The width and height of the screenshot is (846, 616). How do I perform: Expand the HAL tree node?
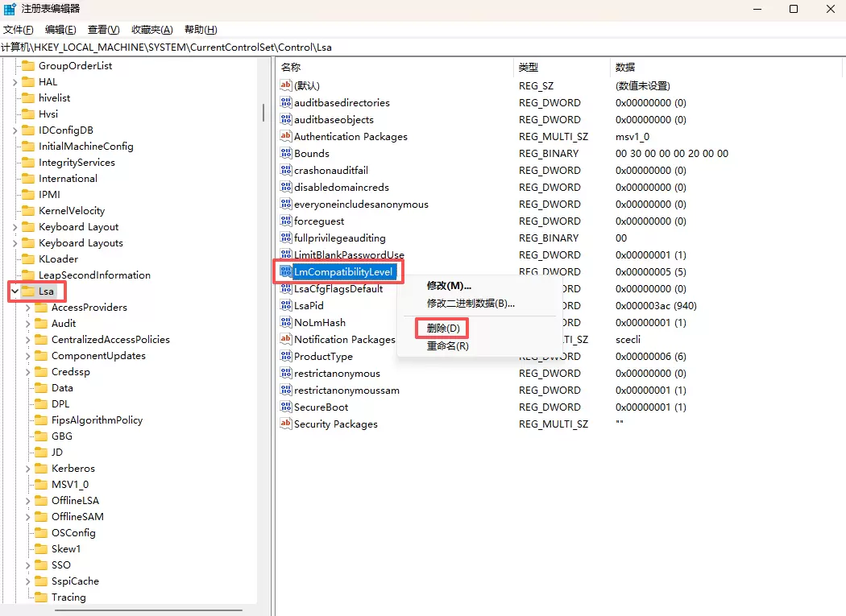click(x=15, y=81)
